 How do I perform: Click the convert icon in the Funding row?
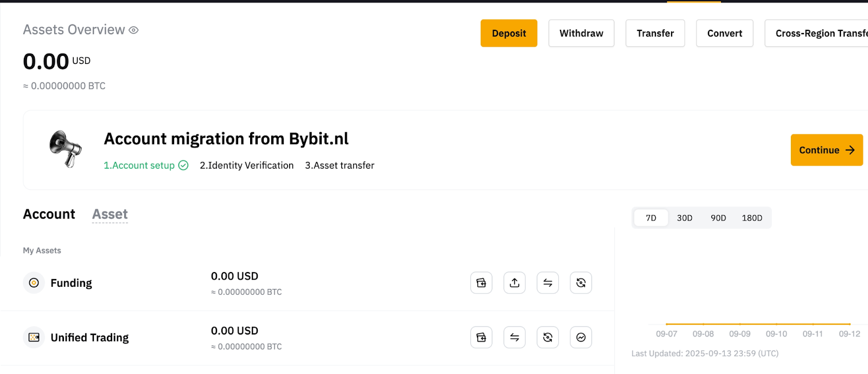(x=581, y=283)
